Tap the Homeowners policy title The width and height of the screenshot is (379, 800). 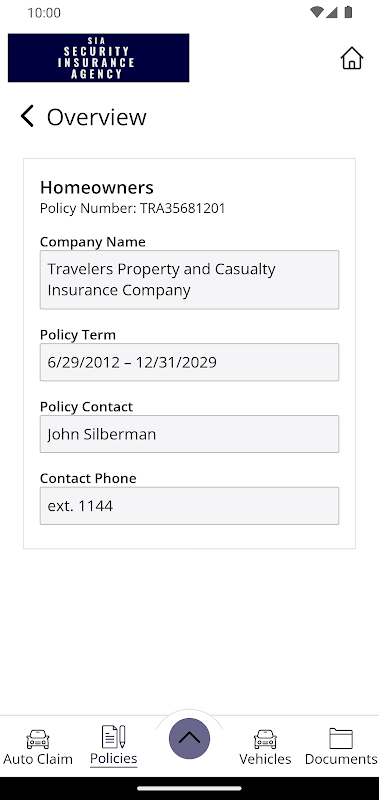coord(97,187)
